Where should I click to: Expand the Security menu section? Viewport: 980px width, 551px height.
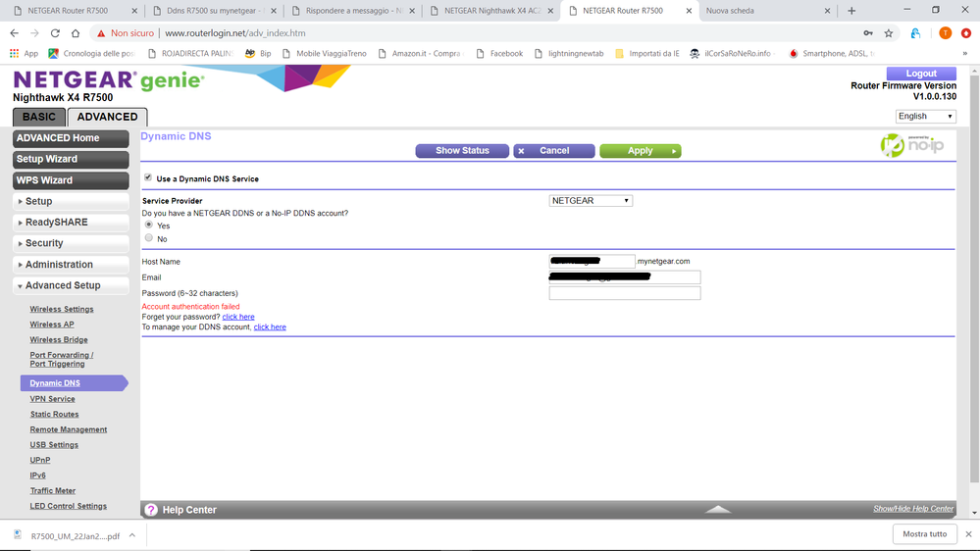tap(71, 243)
